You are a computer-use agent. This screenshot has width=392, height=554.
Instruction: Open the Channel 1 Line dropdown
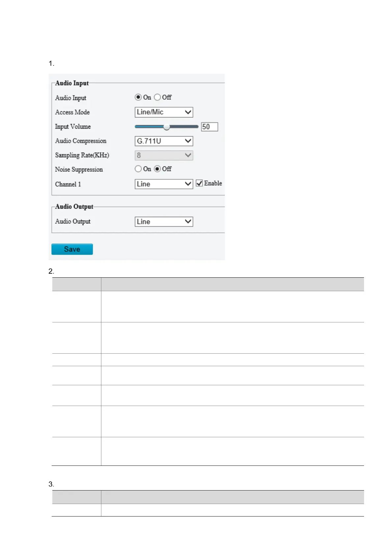[x=164, y=184]
